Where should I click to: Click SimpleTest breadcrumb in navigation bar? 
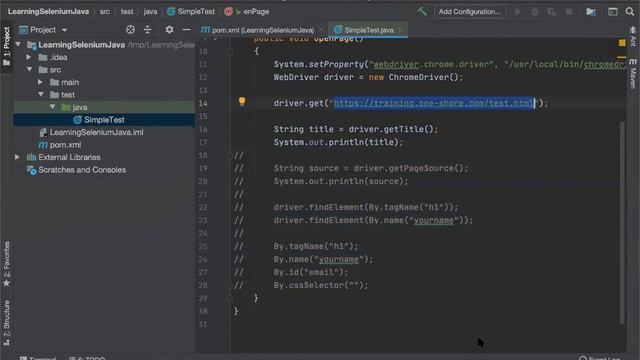191,12
